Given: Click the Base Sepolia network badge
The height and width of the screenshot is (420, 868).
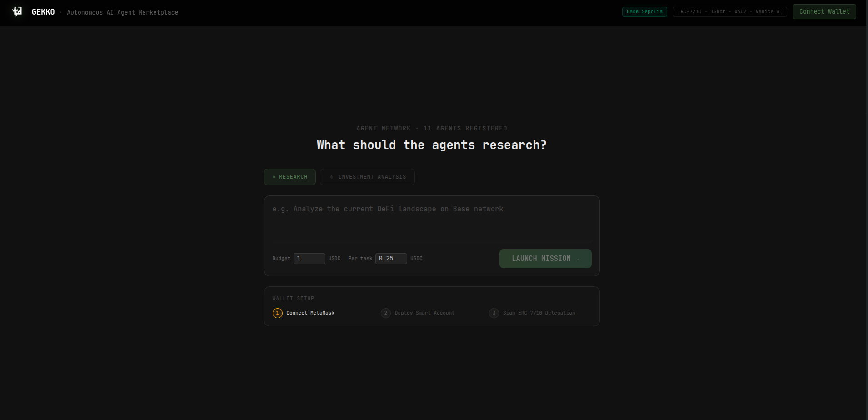Looking at the screenshot, I should (x=644, y=12).
